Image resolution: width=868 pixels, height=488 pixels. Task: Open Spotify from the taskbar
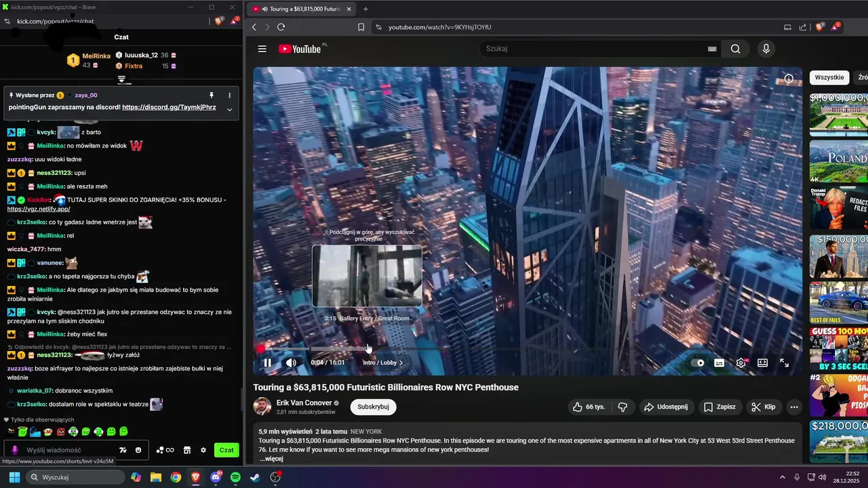[235, 477]
